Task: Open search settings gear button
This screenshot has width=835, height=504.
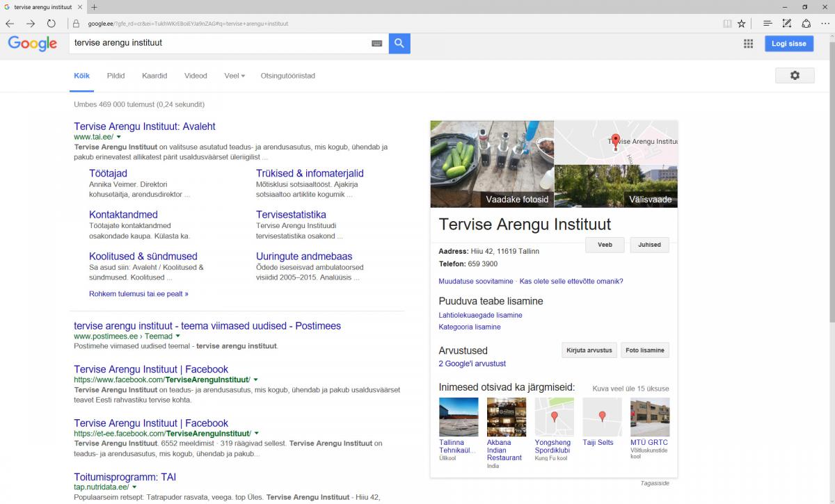Action: 795,76
